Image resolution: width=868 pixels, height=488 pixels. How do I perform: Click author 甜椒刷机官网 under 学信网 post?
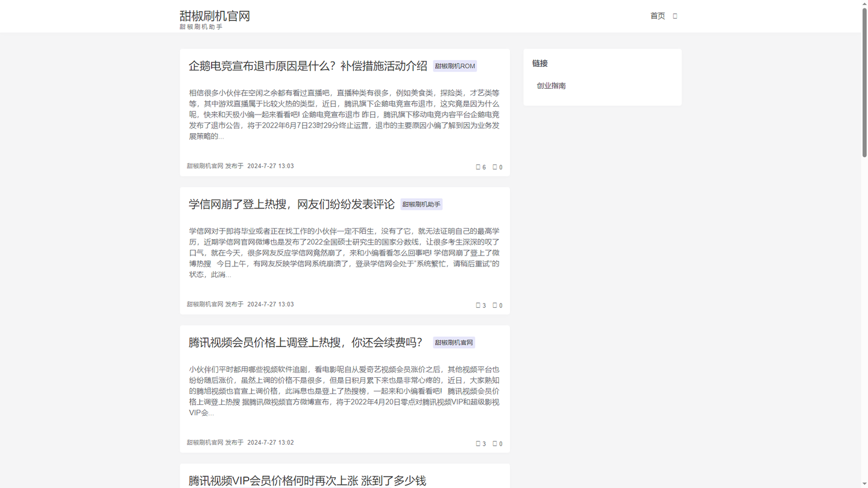(205, 304)
